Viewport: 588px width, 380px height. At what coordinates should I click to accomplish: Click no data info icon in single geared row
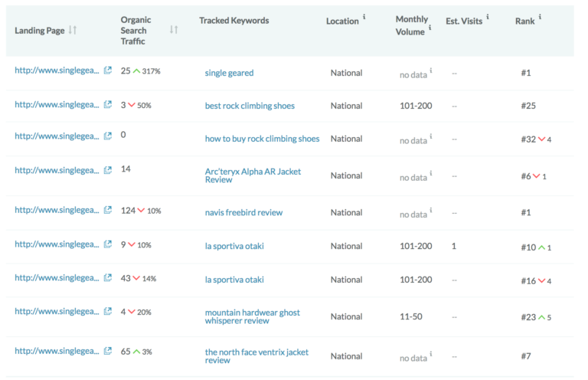[431, 70]
